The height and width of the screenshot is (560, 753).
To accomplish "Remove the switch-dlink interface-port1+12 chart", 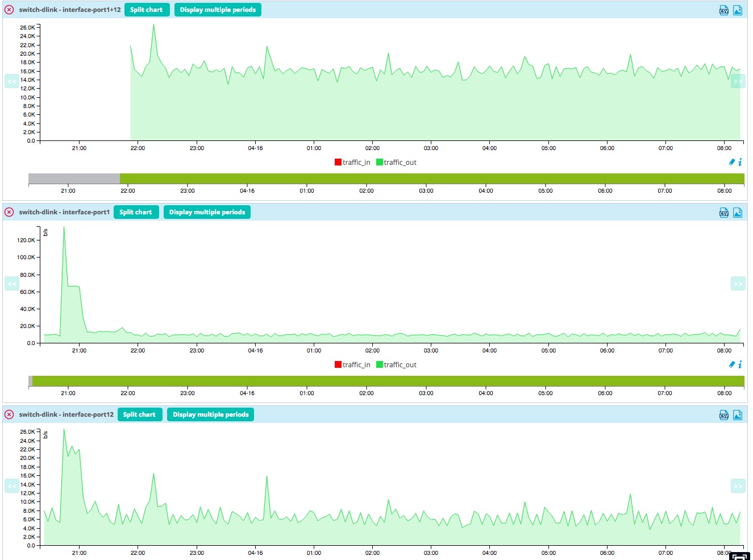I will [9, 10].
